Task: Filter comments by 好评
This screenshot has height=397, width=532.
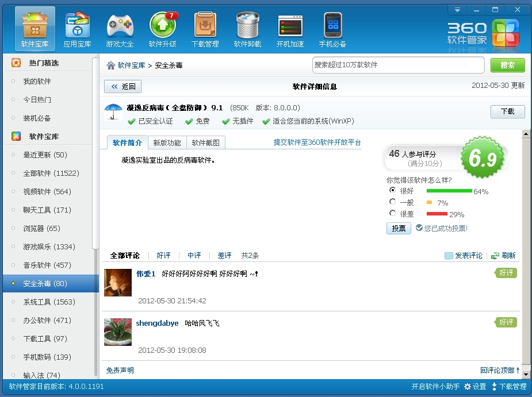Action: click(x=163, y=256)
